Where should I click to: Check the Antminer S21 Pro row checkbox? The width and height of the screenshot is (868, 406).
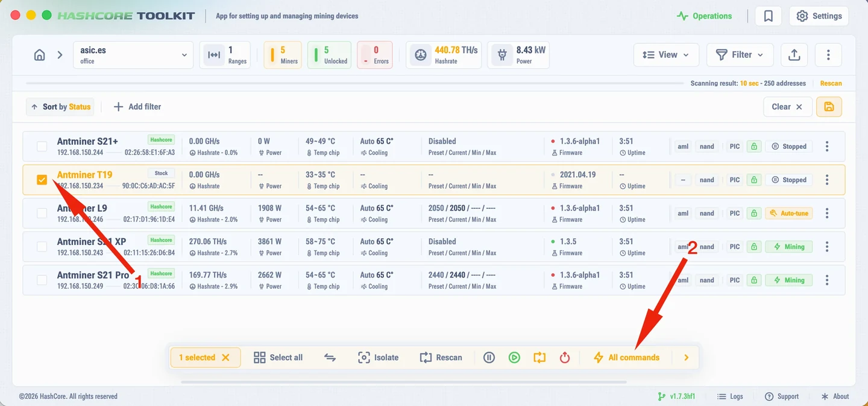(x=42, y=280)
